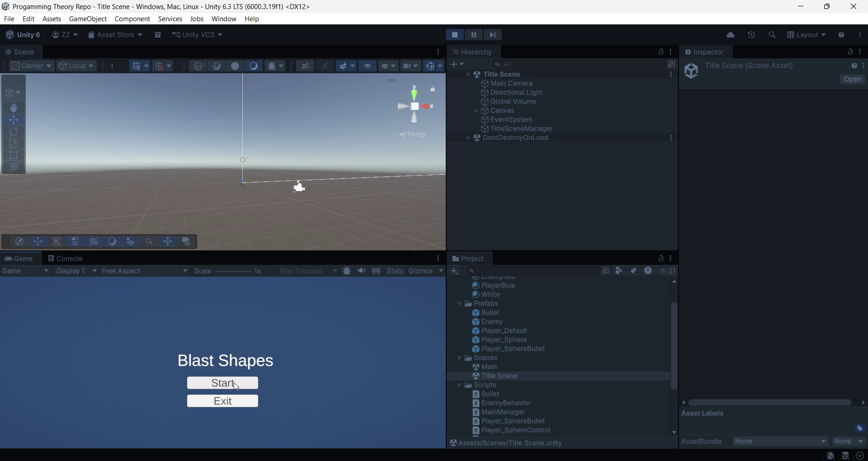Click the Exit button in Game view
The image size is (868, 461).
(x=222, y=401)
